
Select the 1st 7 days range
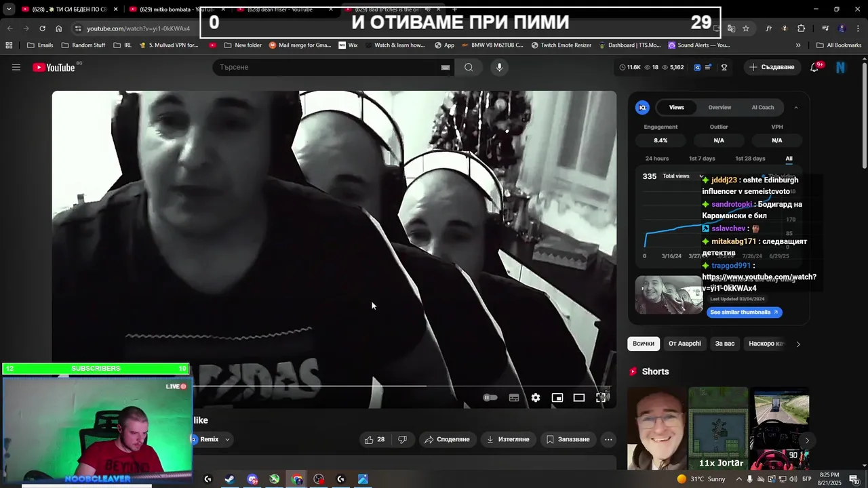coord(702,159)
